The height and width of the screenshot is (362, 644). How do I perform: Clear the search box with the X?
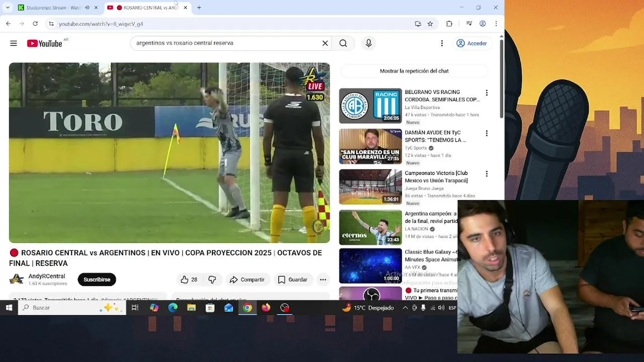click(x=325, y=43)
